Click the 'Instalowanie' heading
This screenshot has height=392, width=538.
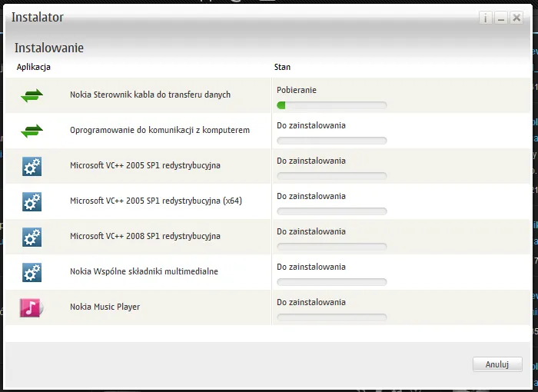[x=49, y=48]
